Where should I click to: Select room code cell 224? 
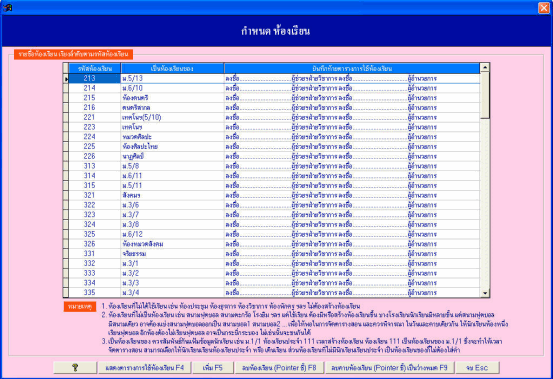pyautogui.click(x=95, y=137)
